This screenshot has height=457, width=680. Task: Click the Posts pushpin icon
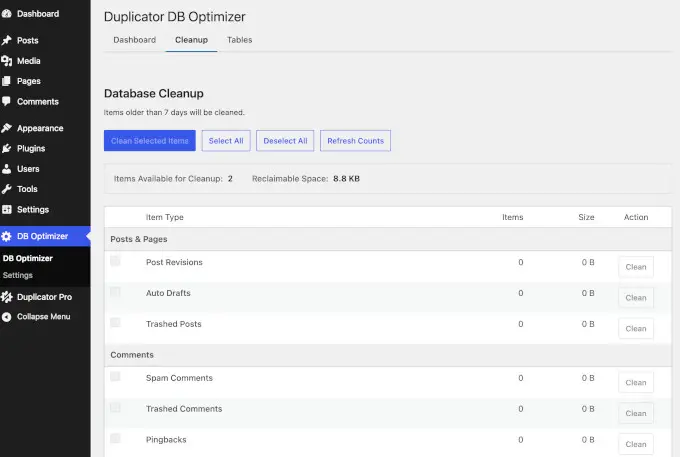pyautogui.click(x=6, y=40)
